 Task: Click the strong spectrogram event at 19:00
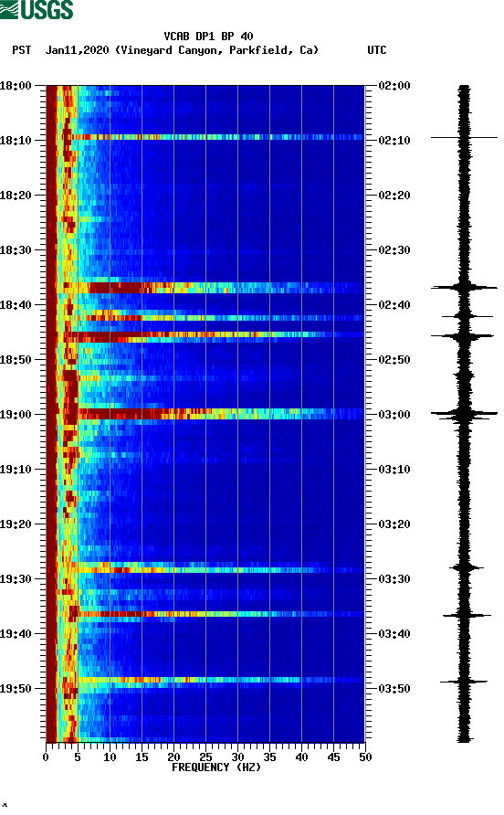tap(221, 414)
